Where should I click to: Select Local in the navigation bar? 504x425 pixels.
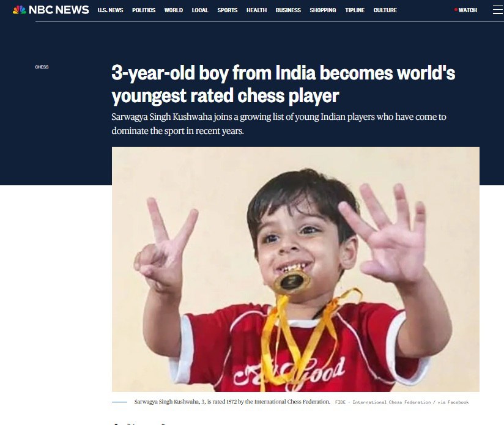coord(200,10)
